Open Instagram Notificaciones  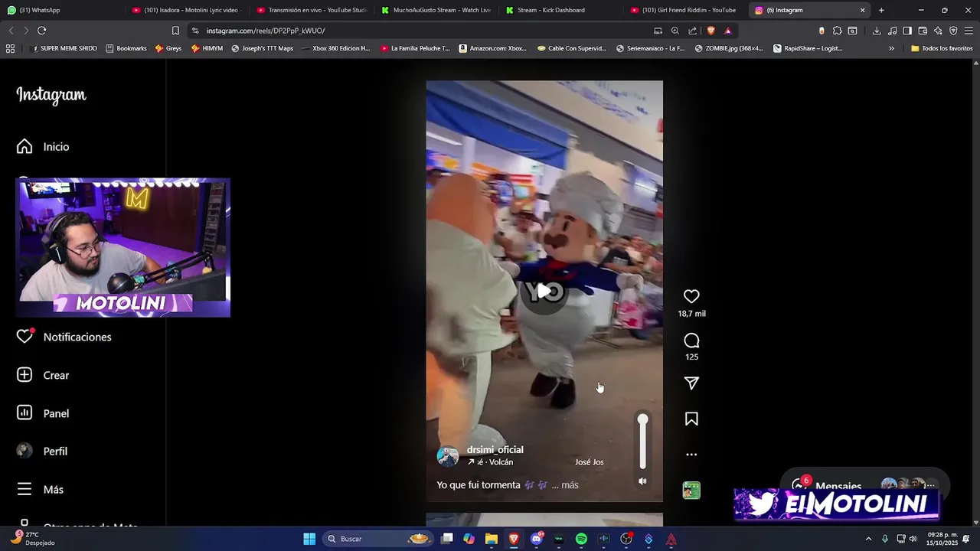[65, 337]
